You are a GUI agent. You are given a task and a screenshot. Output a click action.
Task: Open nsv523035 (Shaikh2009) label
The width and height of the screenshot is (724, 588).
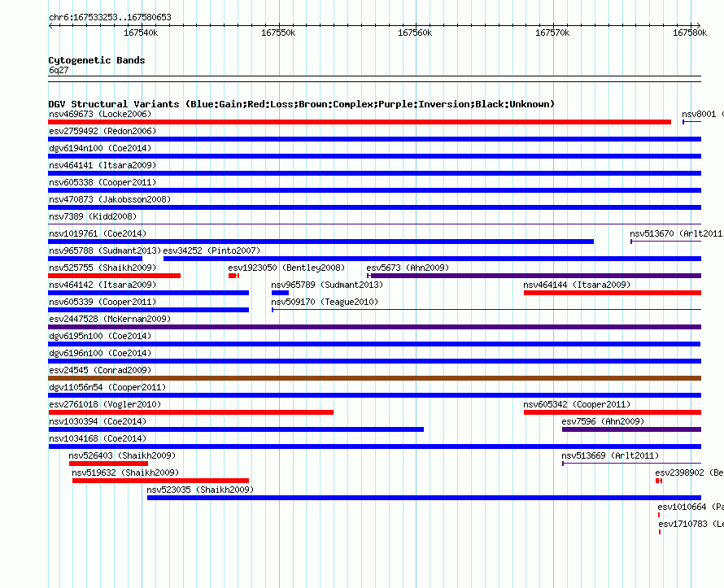pyautogui.click(x=200, y=490)
